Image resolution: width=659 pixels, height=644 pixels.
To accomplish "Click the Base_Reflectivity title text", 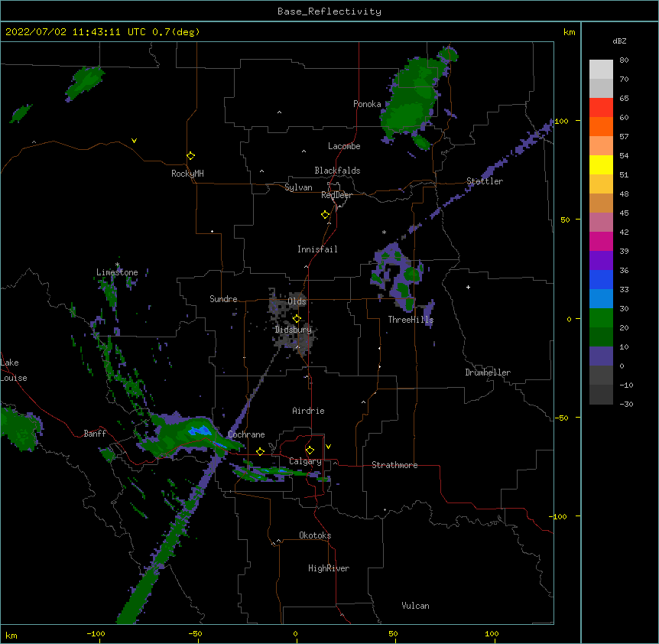I will coord(329,11).
